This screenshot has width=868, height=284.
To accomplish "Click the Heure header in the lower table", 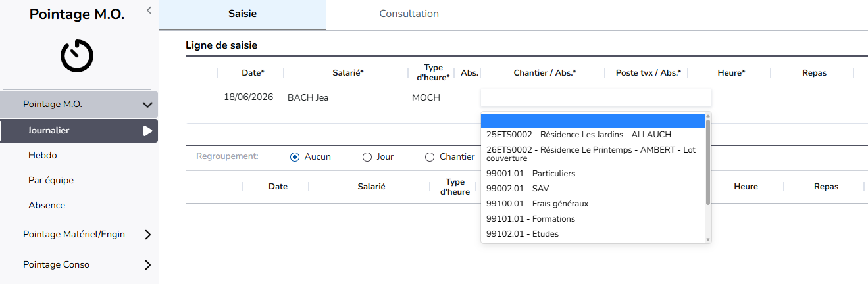I will pos(746,187).
